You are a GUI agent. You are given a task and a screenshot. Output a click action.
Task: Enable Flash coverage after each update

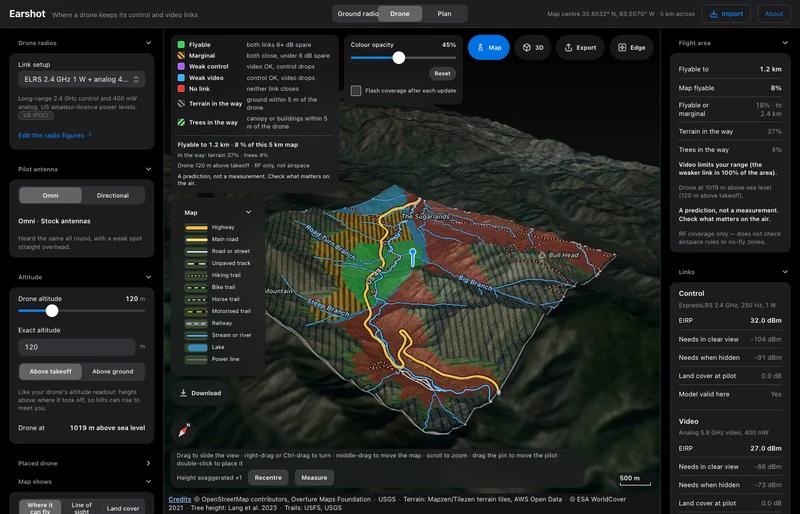pos(356,90)
